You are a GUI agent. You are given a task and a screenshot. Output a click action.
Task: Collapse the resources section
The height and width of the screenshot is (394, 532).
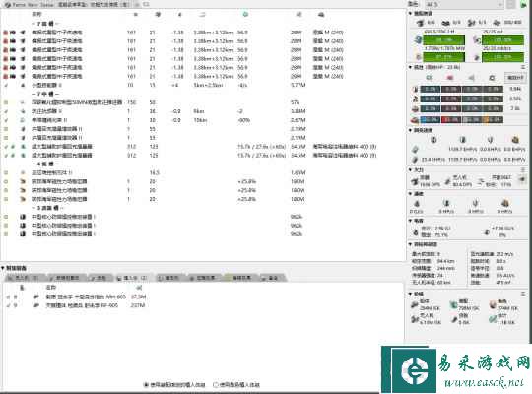(x=410, y=13)
